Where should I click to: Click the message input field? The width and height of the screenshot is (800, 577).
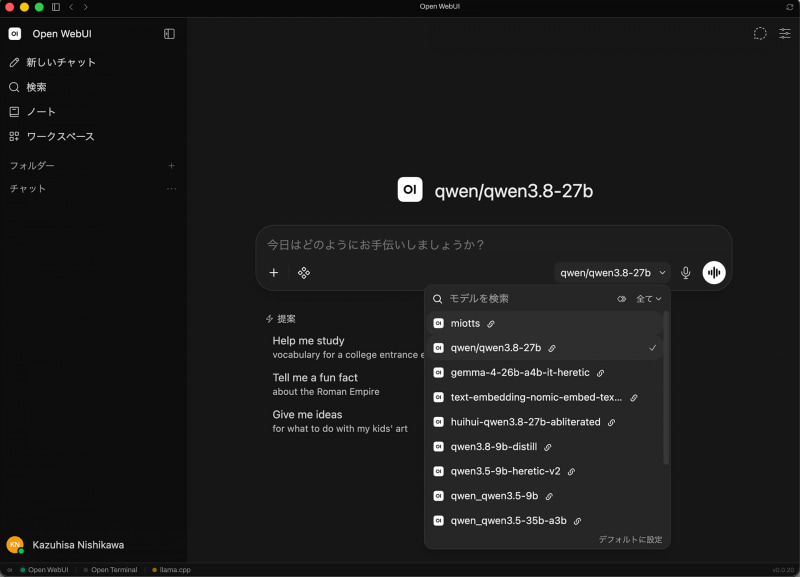pos(493,245)
